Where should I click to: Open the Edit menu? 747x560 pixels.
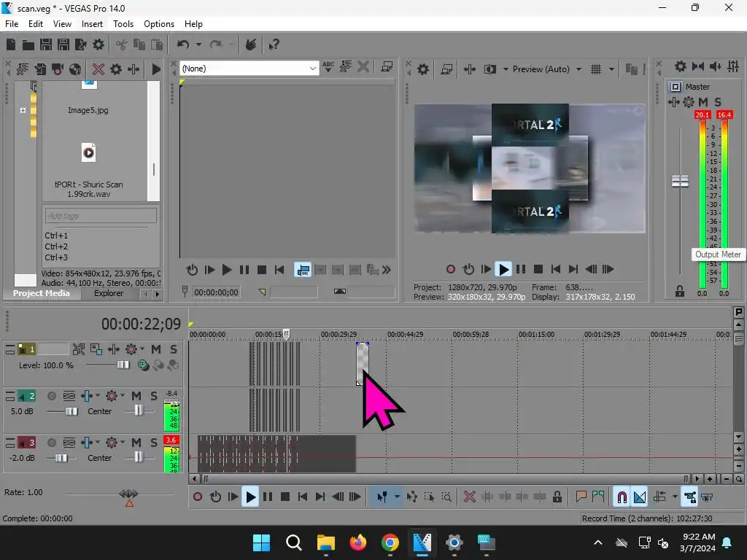(36, 24)
